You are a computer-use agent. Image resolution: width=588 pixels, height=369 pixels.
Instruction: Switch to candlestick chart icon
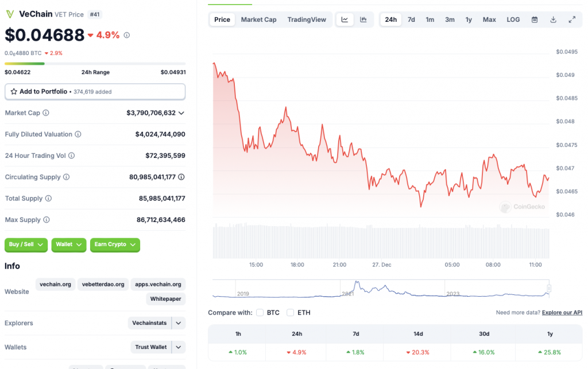pos(363,20)
